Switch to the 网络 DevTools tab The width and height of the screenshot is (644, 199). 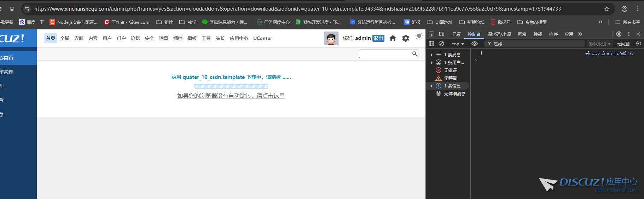(522, 34)
